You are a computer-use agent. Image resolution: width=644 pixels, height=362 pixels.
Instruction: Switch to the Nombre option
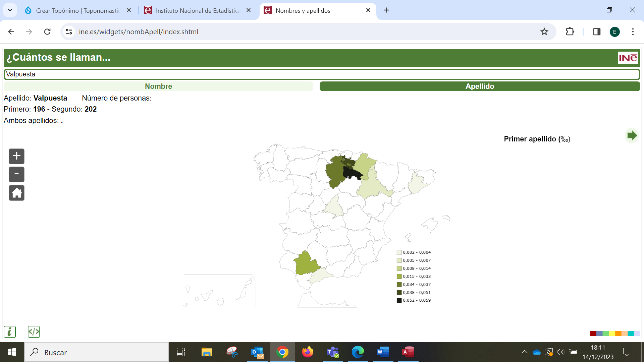[158, 86]
